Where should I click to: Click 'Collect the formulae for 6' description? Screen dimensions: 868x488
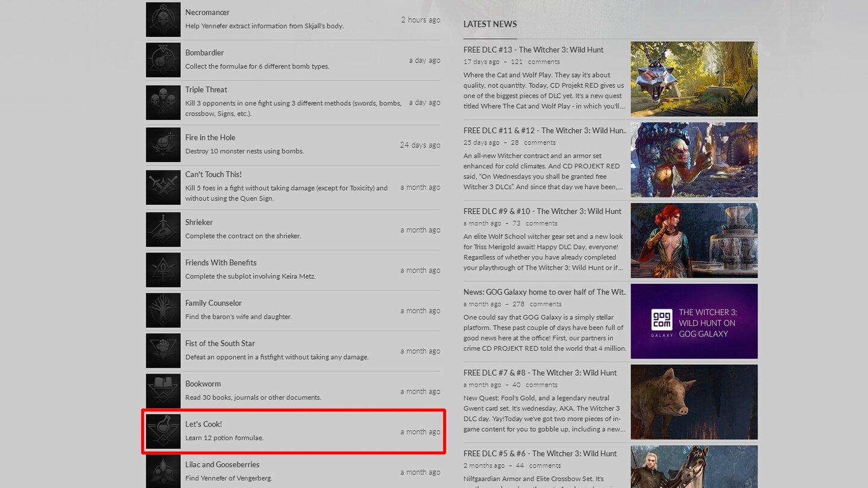coord(257,66)
